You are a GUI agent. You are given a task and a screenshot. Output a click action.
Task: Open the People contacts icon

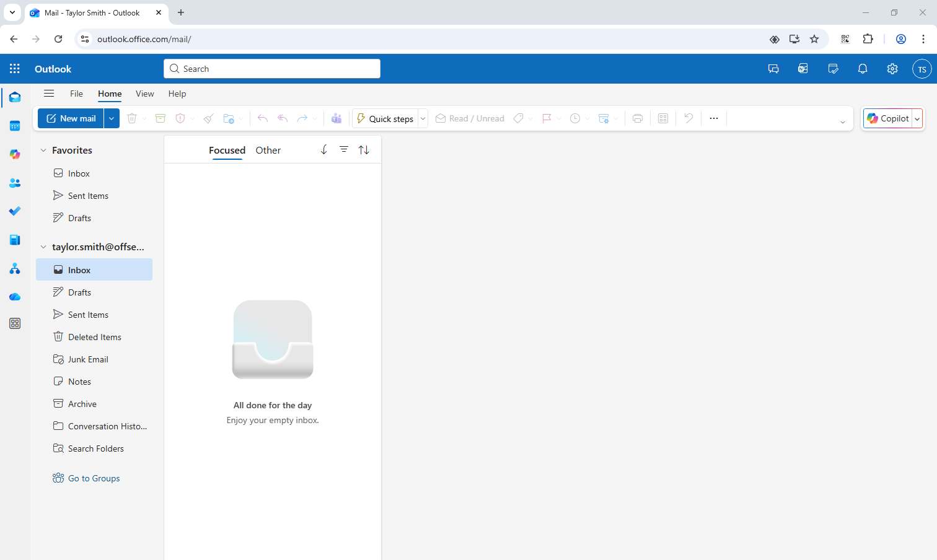tap(15, 183)
